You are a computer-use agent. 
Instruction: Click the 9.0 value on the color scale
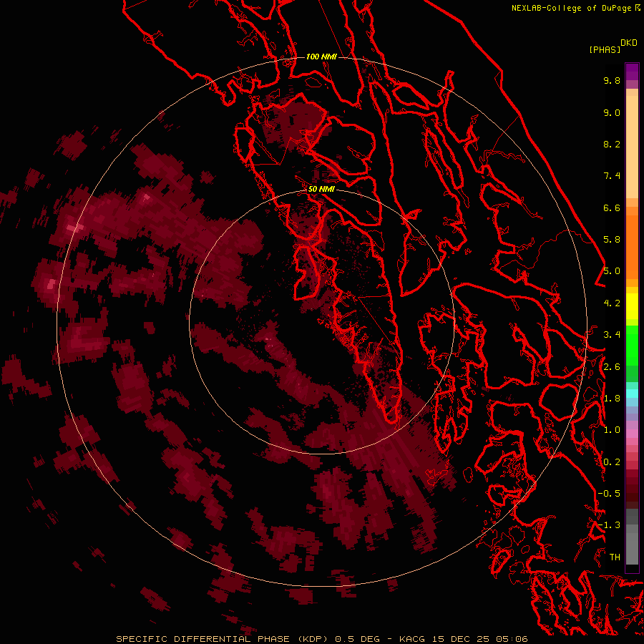click(612, 112)
